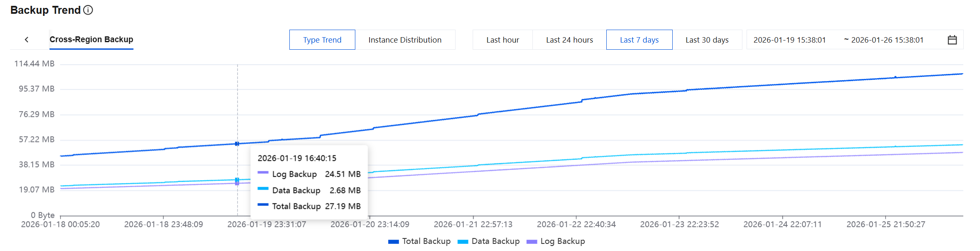Click the highlighted Total Backup data point marker
Viewport: 980px width, 251px height.
click(237, 144)
